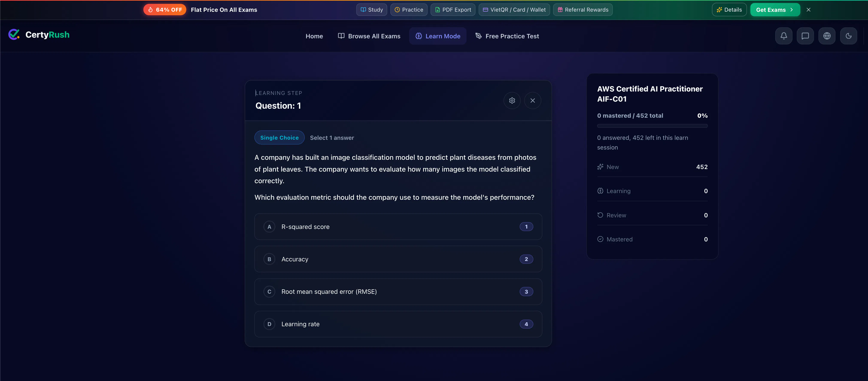Click the Study banner chip
Image resolution: width=868 pixels, height=381 pixels.
tap(372, 10)
